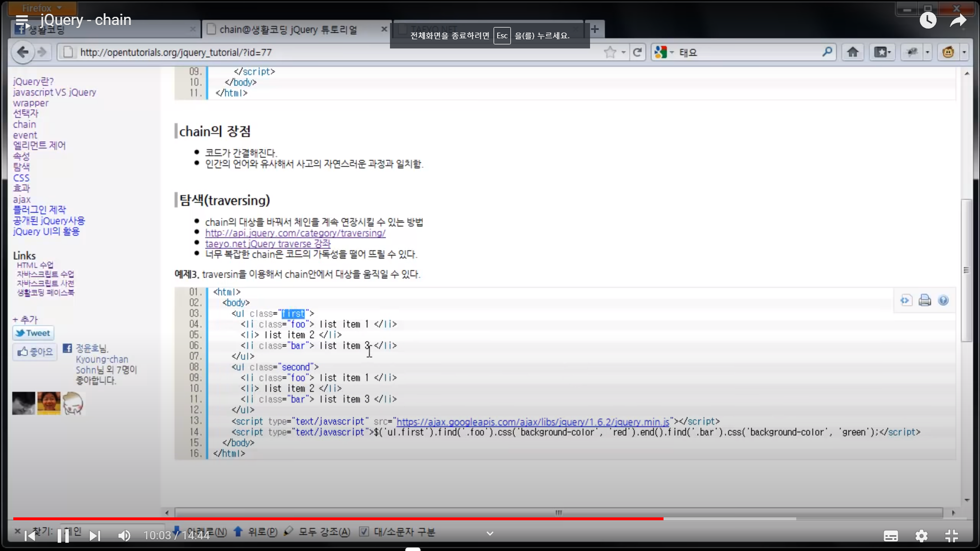The image size is (980, 551).
Task: Open a new browser tab
Action: click(x=595, y=29)
